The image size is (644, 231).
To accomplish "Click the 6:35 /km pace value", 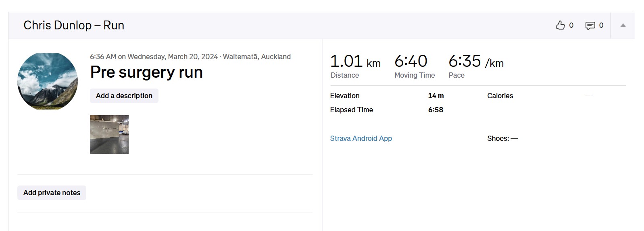I will click(476, 62).
